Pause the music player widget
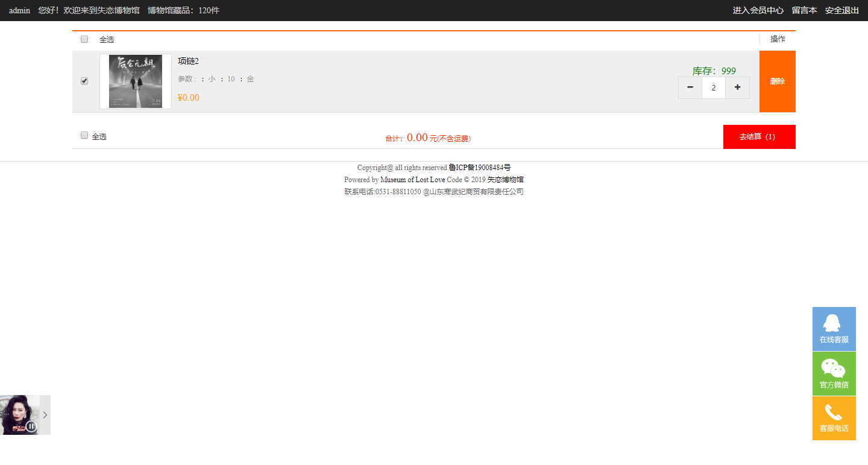The height and width of the screenshot is (465, 868). [x=31, y=426]
